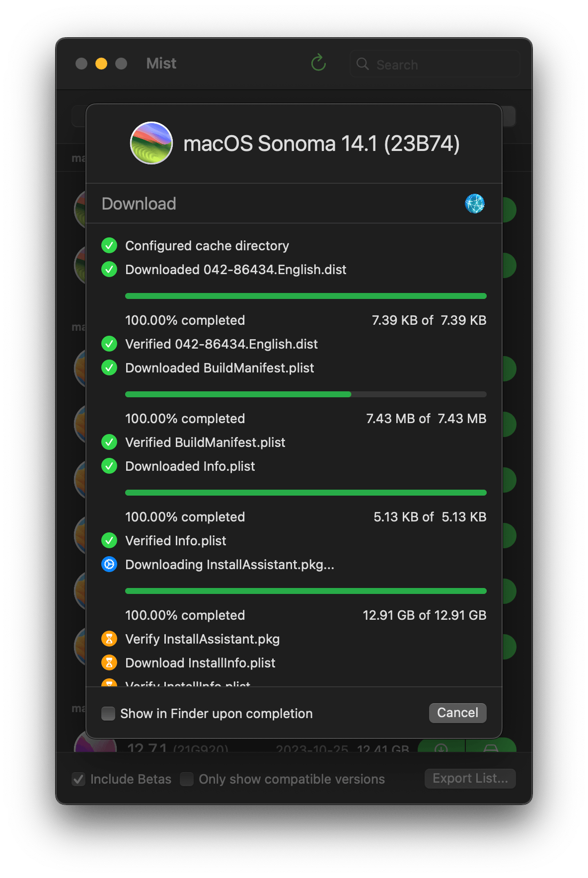Click the macOS Sonoma app icon in the dialog
This screenshot has width=588, height=878.
point(151,144)
